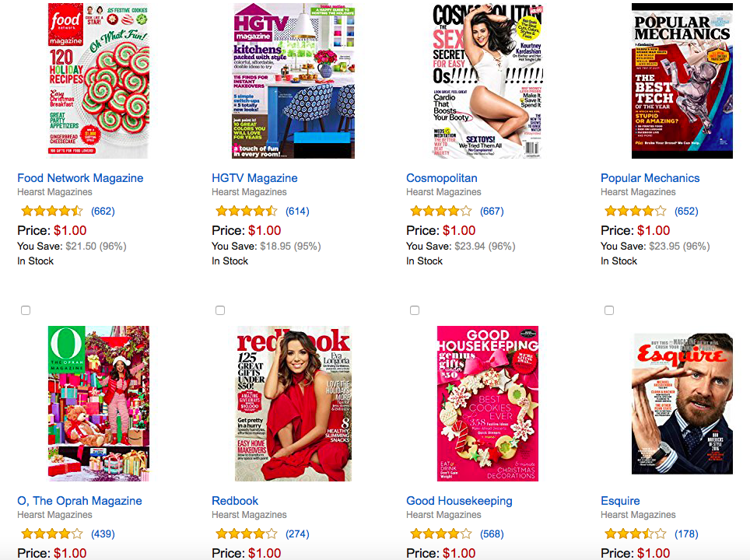750x560 pixels.
Task: Open the Food Network Magazine title link
Action: point(80,178)
